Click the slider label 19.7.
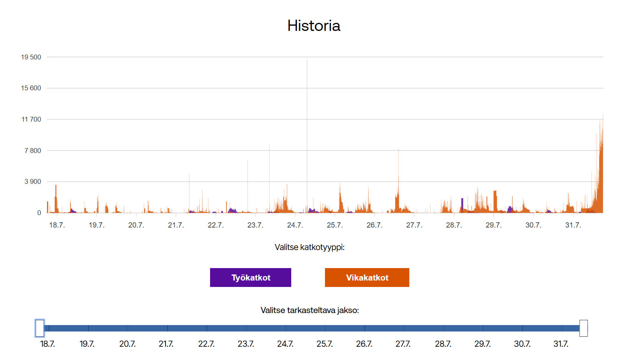 [x=87, y=344]
